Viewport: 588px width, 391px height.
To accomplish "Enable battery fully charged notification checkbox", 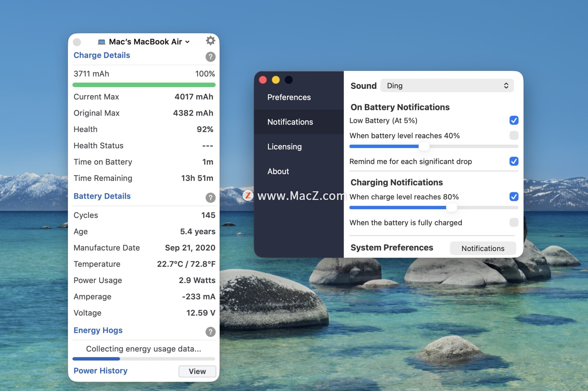I will coord(514,222).
